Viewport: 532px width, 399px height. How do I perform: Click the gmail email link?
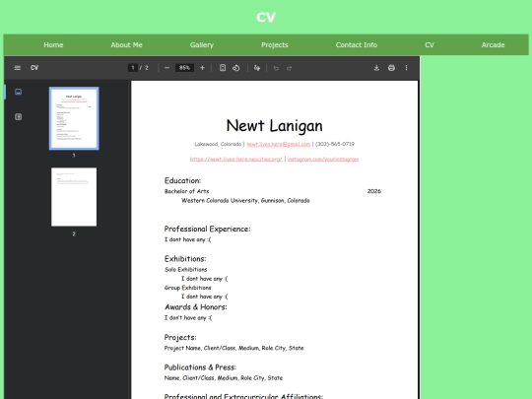pos(278,144)
